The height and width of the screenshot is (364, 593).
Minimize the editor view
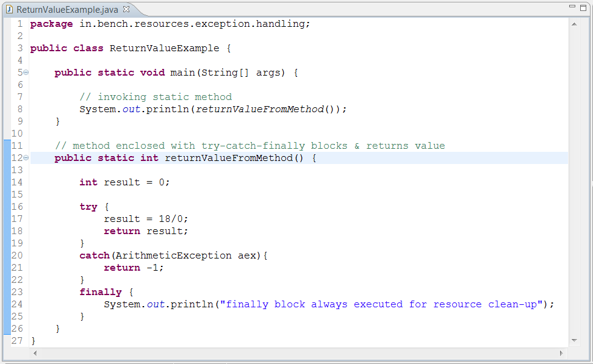(572, 7)
